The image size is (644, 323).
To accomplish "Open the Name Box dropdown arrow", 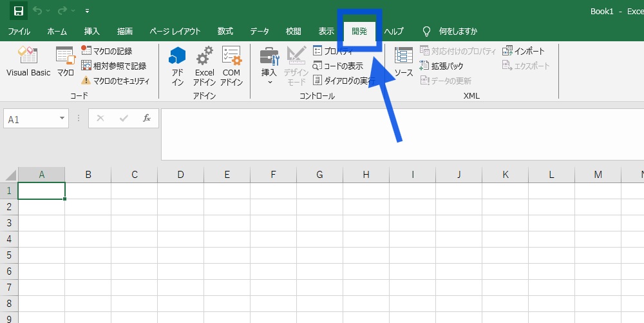I will tap(62, 119).
